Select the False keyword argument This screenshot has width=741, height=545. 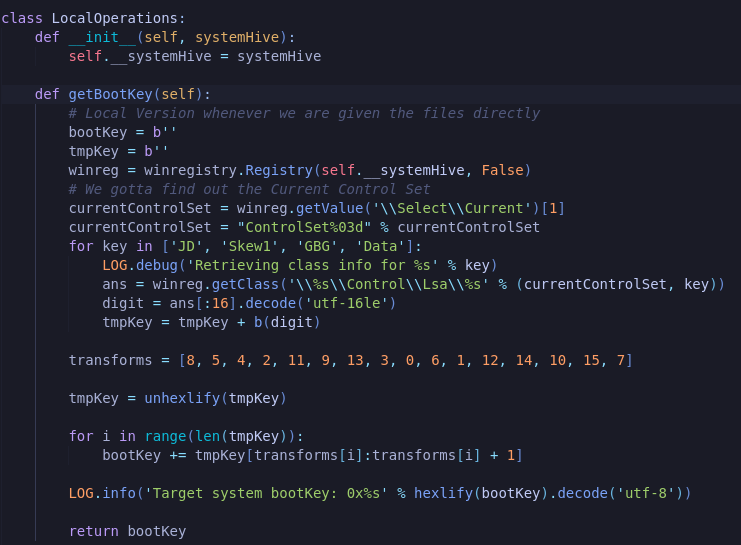(502, 170)
